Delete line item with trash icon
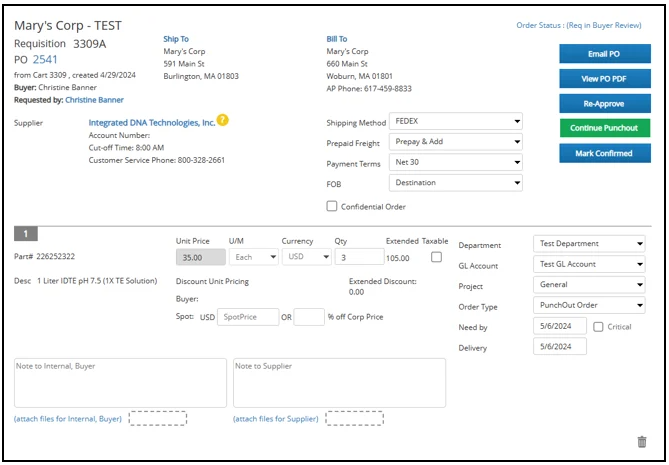669x465 pixels. click(641, 441)
